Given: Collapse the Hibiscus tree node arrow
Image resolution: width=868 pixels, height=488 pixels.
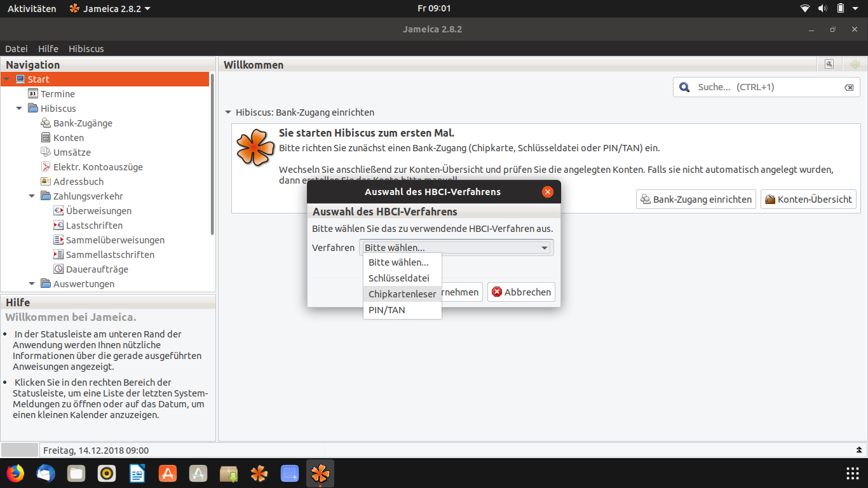Looking at the screenshot, I should pyautogui.click(x=19, y=108).
